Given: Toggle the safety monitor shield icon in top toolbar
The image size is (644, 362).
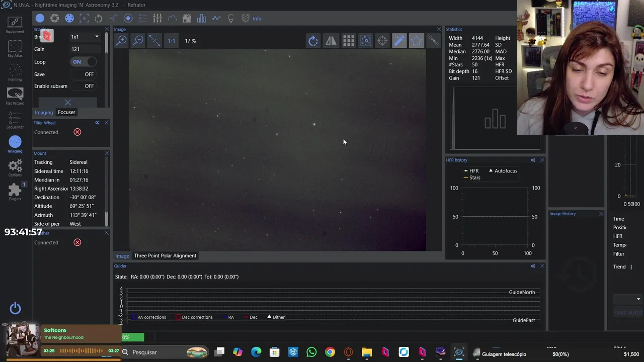Looking at the screenshot, I should pos(245,19).
